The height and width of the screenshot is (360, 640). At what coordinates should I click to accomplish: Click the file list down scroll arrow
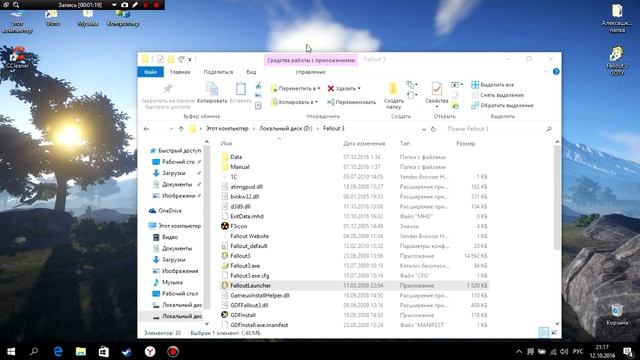558,324
